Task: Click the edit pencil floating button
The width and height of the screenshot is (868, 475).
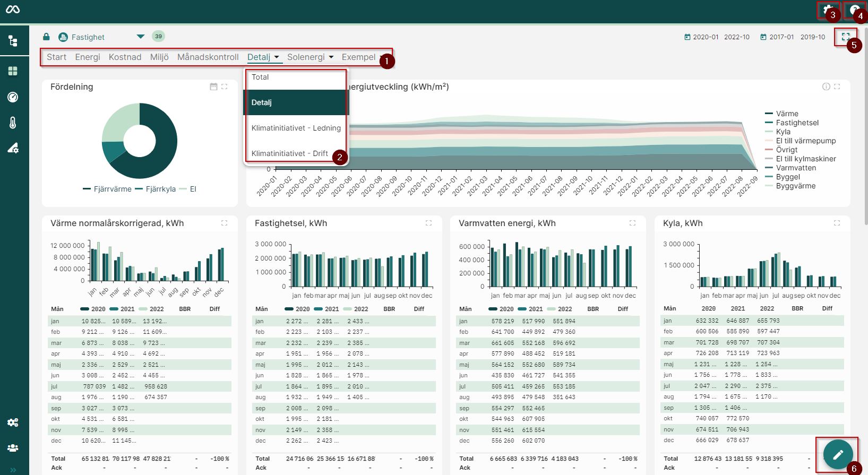Action: point(838,454)
